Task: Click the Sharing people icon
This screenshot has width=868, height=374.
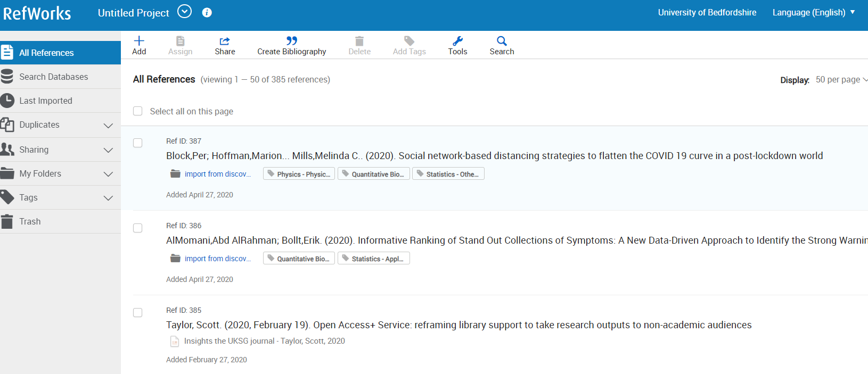Action: point(7,149)
